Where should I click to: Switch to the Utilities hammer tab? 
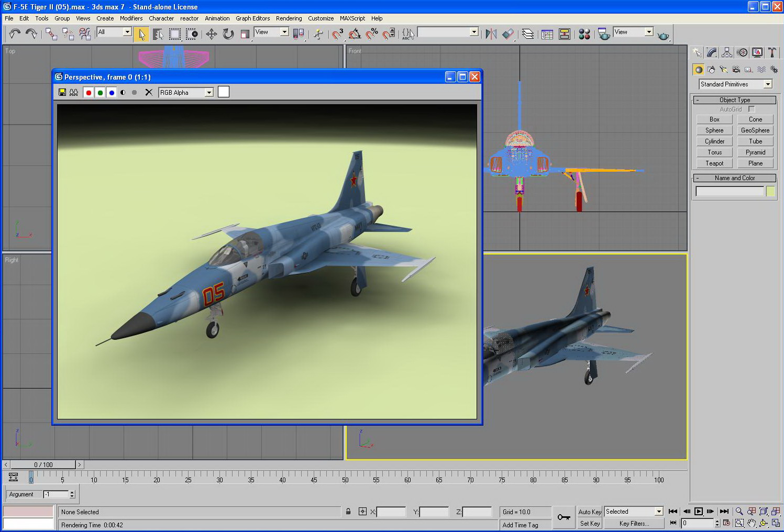pos(772,52)
